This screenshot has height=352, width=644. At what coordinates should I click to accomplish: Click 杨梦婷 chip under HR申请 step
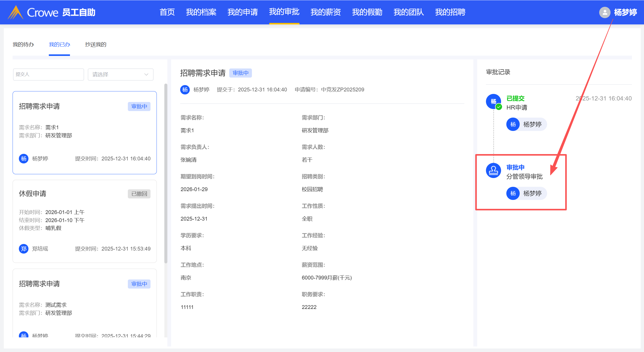tap(526, 124)
